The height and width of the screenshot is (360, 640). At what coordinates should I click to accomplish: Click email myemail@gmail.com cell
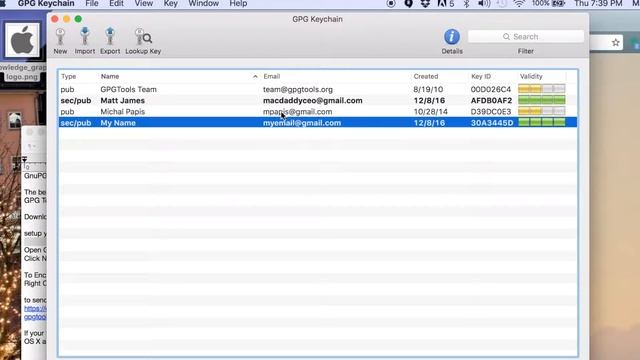[302, 122]
